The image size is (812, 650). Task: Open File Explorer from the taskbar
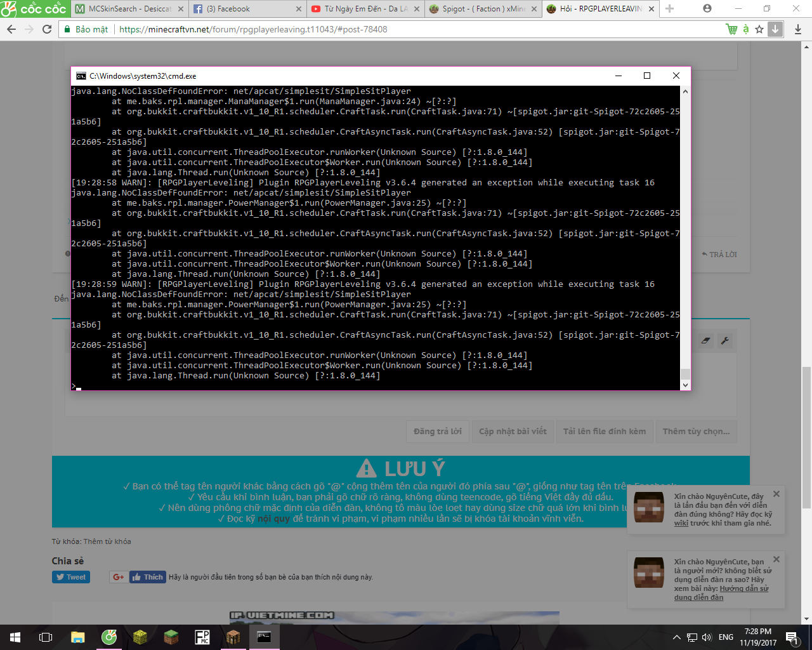[77, 637]
